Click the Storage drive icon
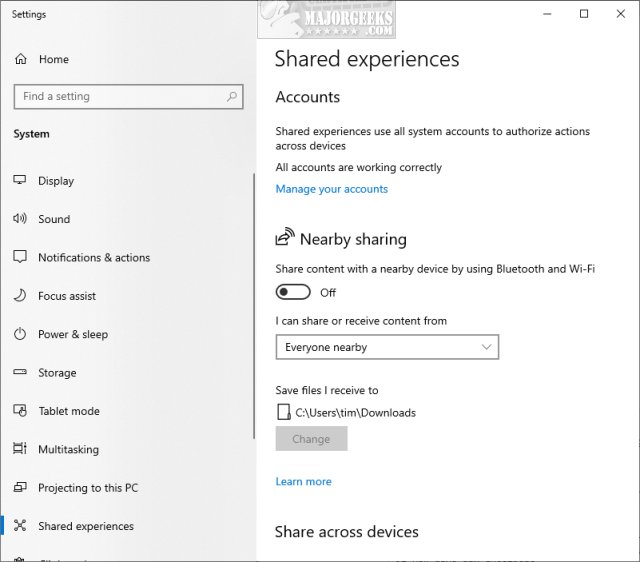The image size is (640, 562). click(x=19, y=373)
